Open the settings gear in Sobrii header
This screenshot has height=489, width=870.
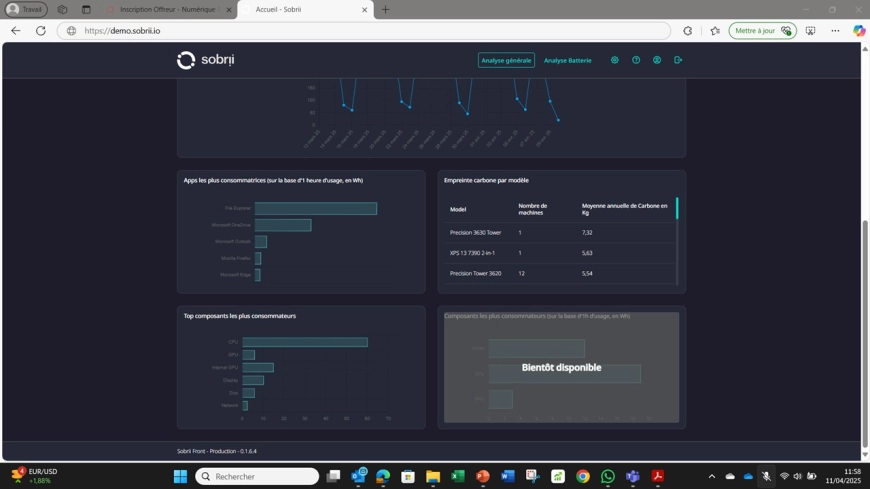point(615,60)
